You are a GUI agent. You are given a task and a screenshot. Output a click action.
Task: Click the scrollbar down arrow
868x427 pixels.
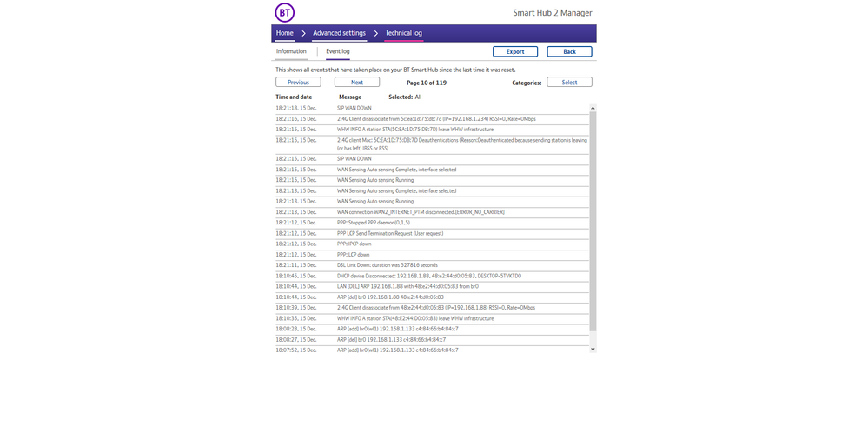(x=593, y=350)
